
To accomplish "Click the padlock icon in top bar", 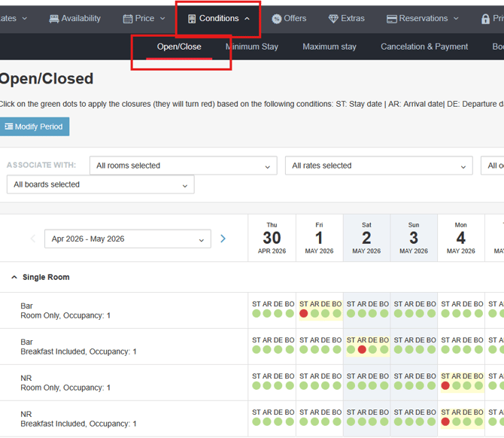I will [x=485, y=19].
